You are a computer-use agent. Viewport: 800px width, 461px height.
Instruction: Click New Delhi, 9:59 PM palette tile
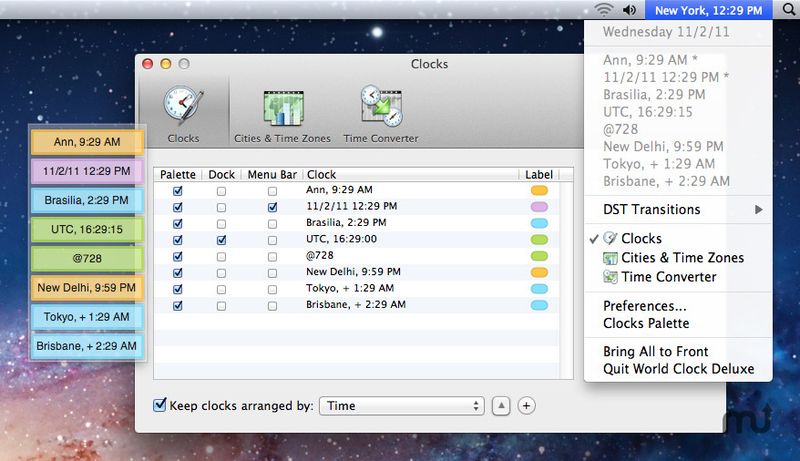click(87, 288)
